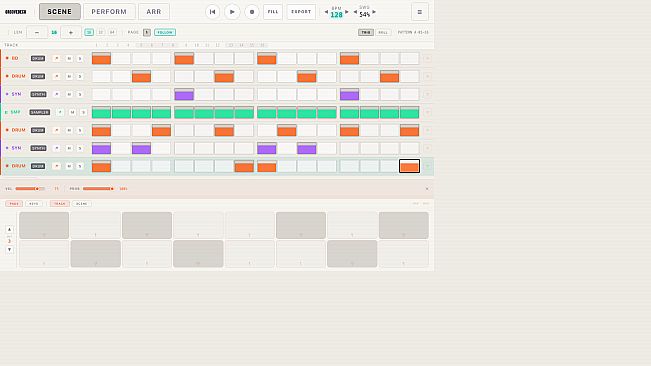
Task: Select the 32-step length option
Action: (x=100, y=32)
